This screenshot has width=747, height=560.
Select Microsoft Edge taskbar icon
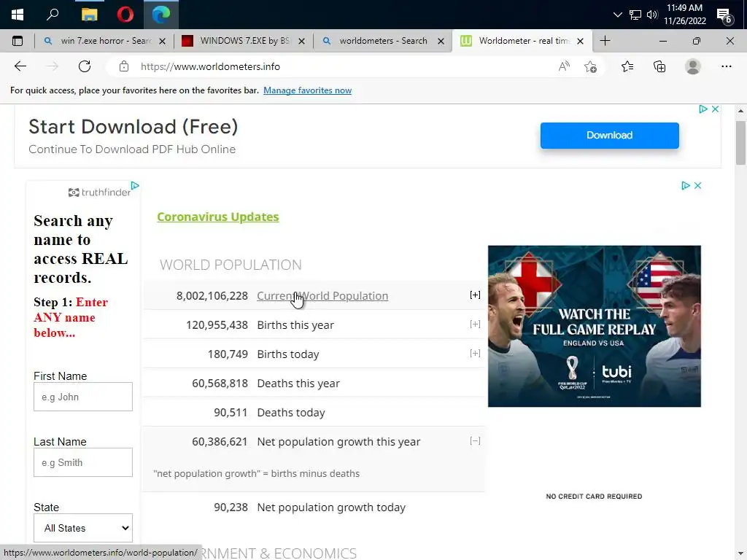click(161, 15)
